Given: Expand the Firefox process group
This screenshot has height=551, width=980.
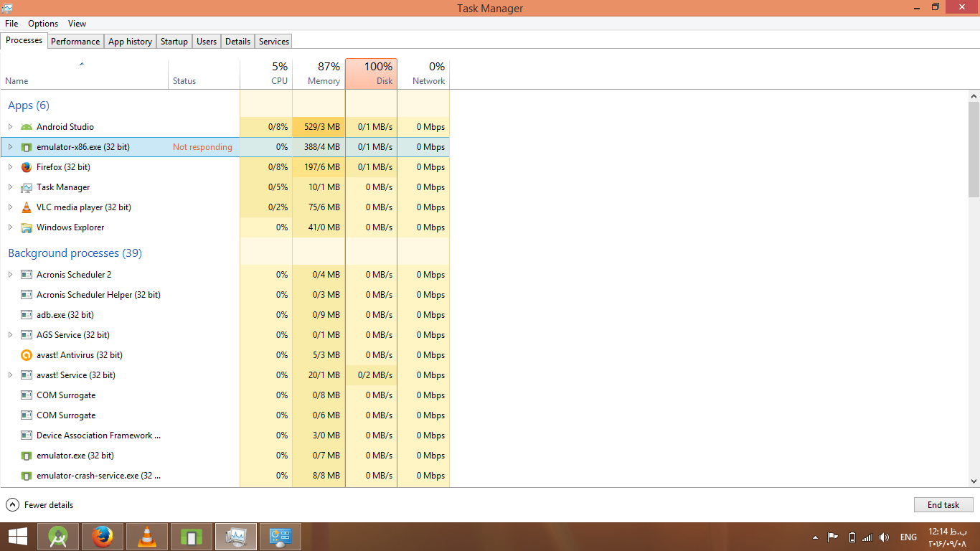Looking at the screenshot, I should pos(10,167).
